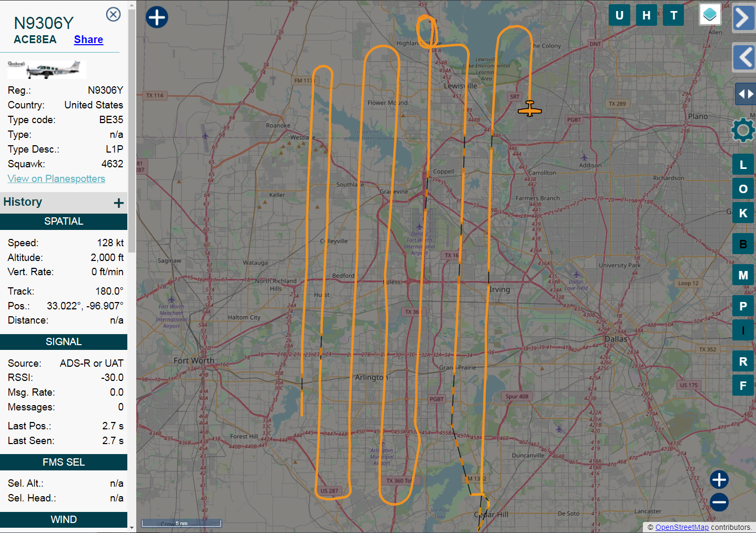The width and height of the screenshot is (756, 533).
Task: Click the right chevron arrow button
Action: coord(743,18)
